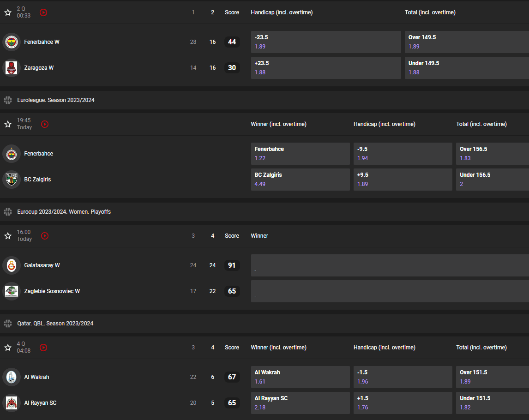This screenshot has width=529, height=420.
Task: Select Zalgiris handicap +9.5 at 1.89
Action: 403,180
